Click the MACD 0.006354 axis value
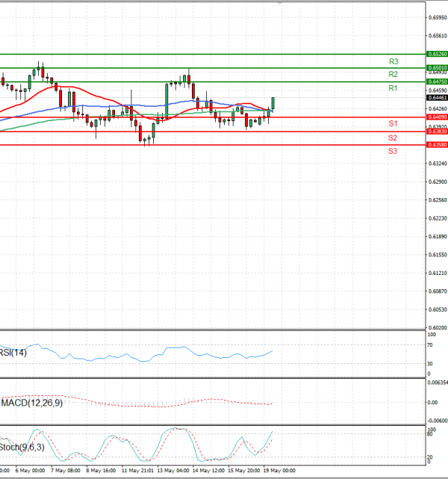This screenshot has height=479, width=448. tap(438, 383)
